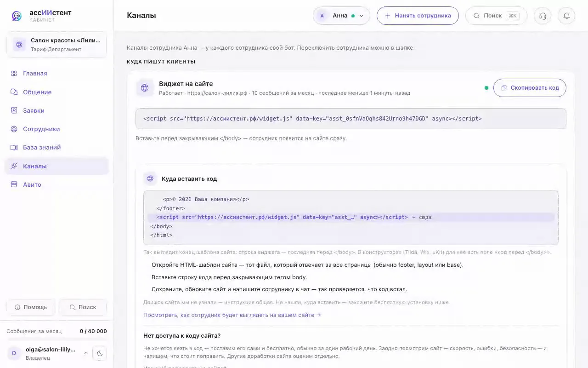Click the Каналы plug icon
The image size is (588, 368).
(x=14, y=166)
